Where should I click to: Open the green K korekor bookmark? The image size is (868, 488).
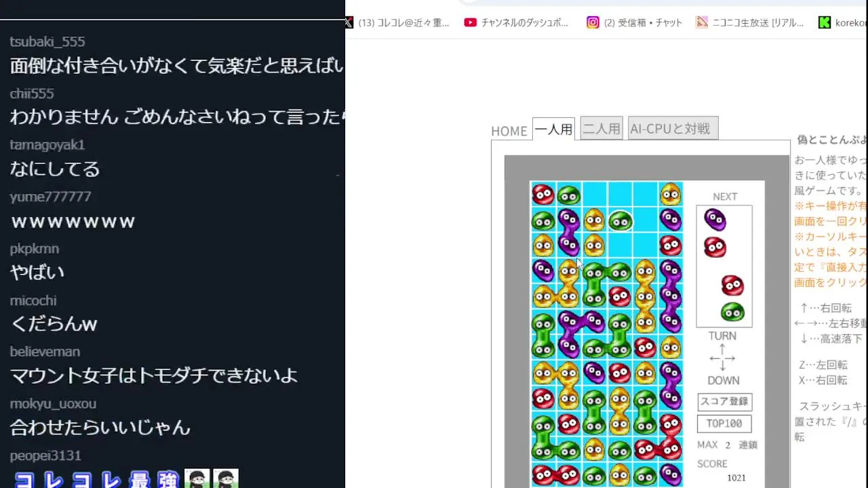click(843, 22)
